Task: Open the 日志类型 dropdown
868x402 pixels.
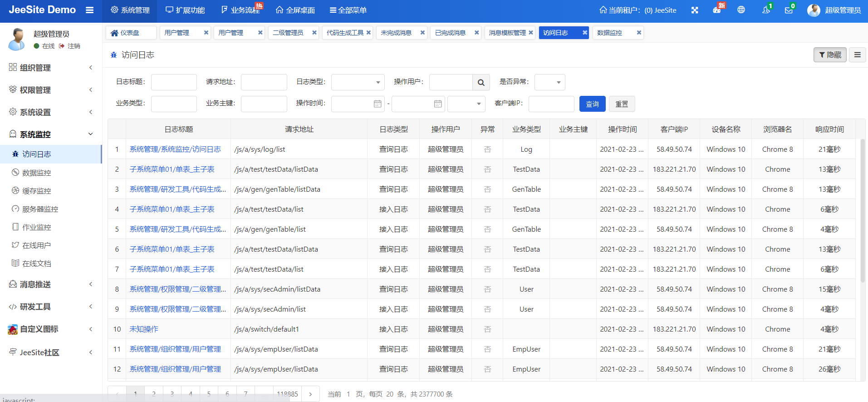Action: [358, 82]
